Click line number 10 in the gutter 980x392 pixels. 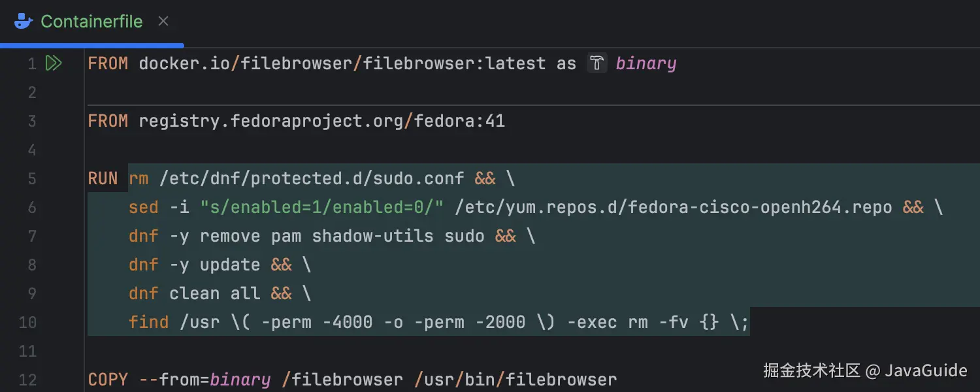(28, 322)
